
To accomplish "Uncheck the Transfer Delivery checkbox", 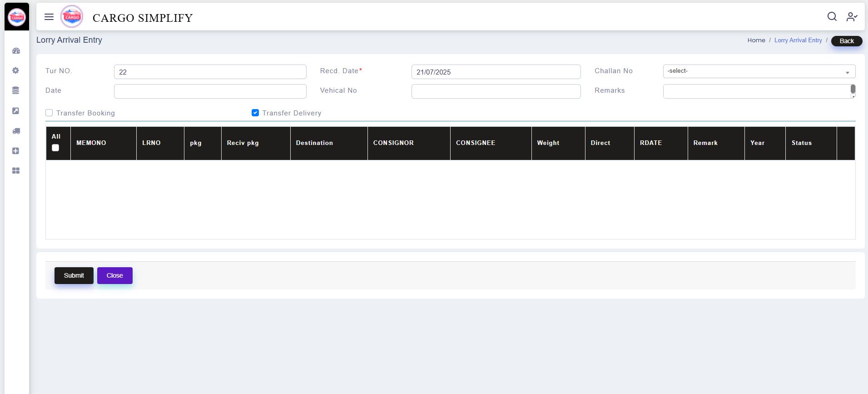I will (255, 113).
